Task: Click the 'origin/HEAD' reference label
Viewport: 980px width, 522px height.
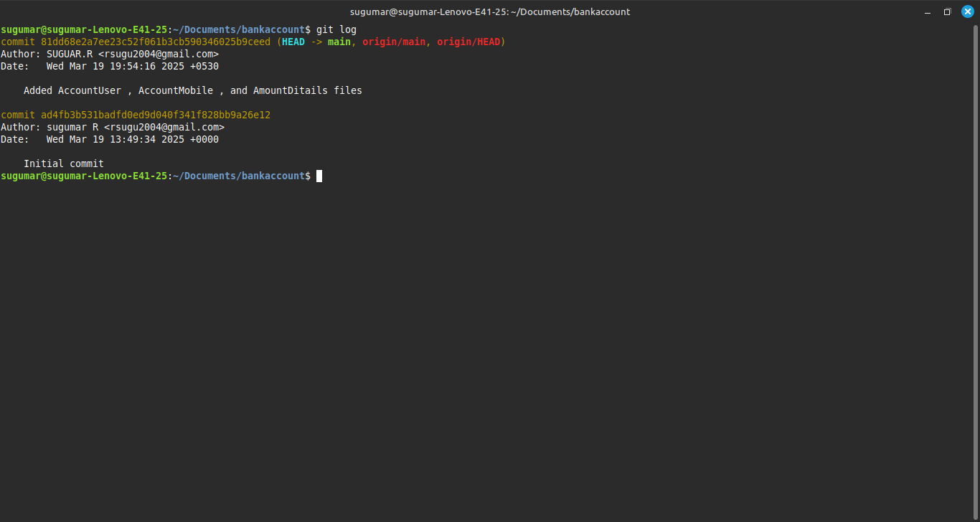Action: [468, 42]
